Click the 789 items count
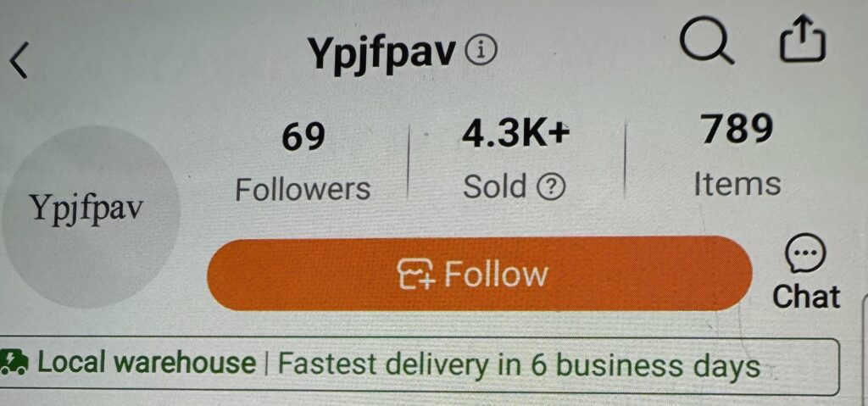The height and width of the screenshot is (406, 868). click(x=737, y=129)
